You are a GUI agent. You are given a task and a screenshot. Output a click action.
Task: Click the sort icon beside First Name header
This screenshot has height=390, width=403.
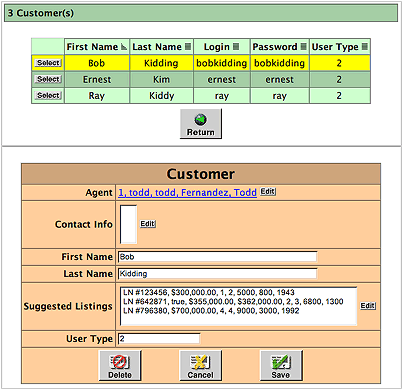click(124, 47)
